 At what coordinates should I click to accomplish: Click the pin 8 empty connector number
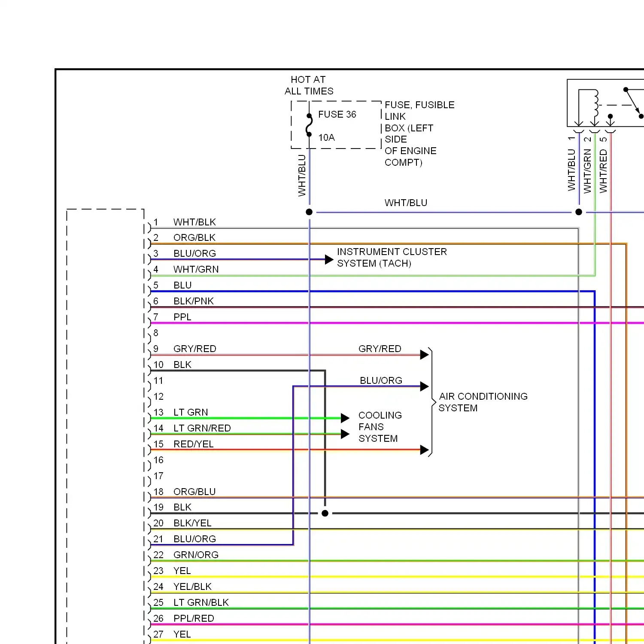pos(156,333)
